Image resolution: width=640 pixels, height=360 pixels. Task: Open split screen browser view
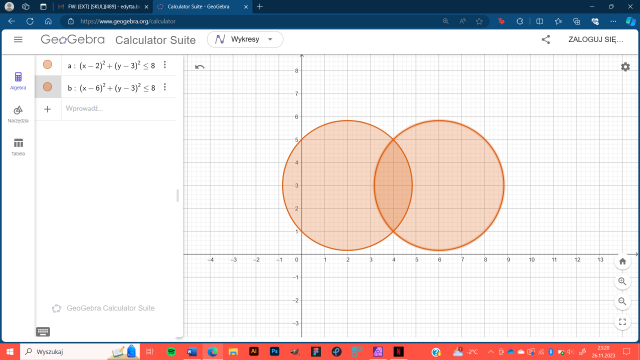pos(539,21)
